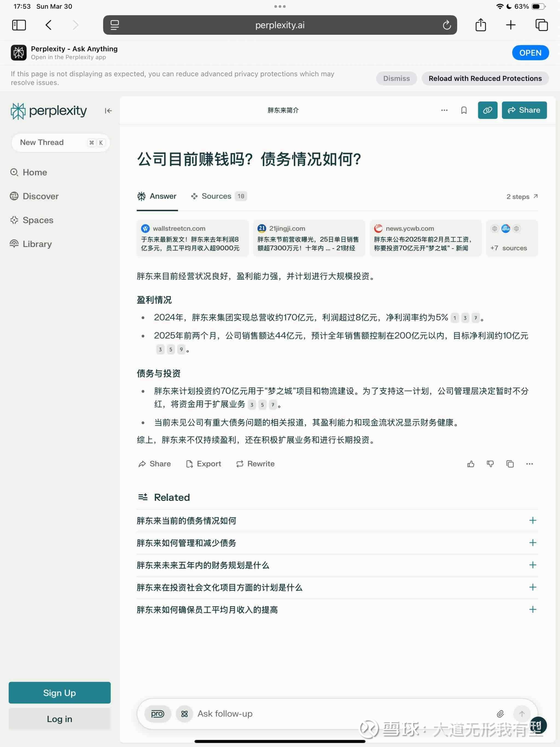Toggle the Pro search switch
Viewport: 560px width, 747px height.
[x=158, y=714]
